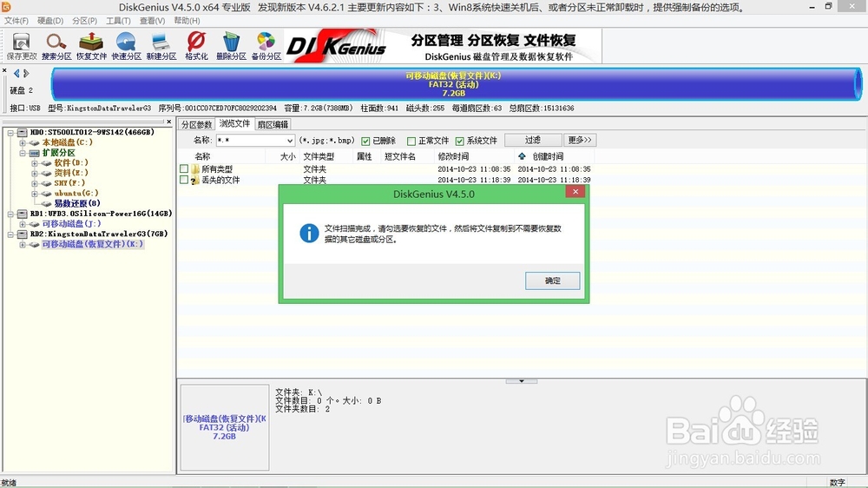Click the 过滤 filter button
Screen dimensions: 868x488
coord(533,140)
